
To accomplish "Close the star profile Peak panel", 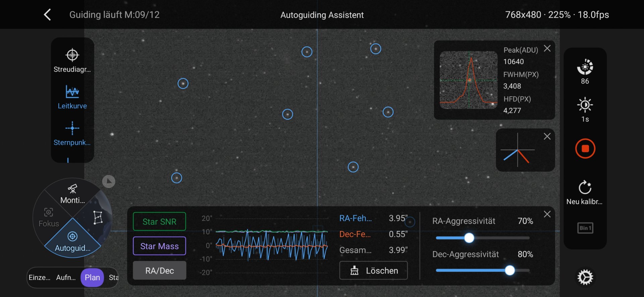I will 547,48.
